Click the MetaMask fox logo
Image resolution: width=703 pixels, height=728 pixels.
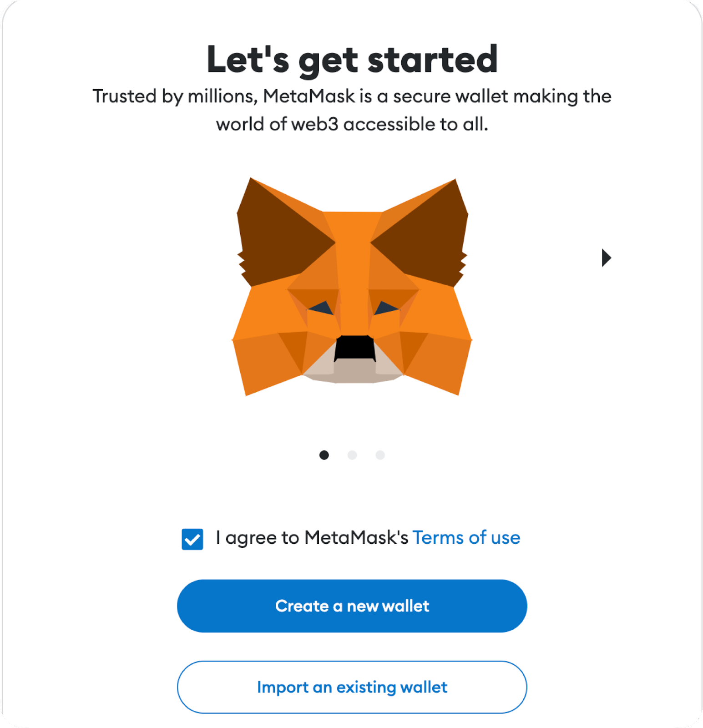point(352,287)
